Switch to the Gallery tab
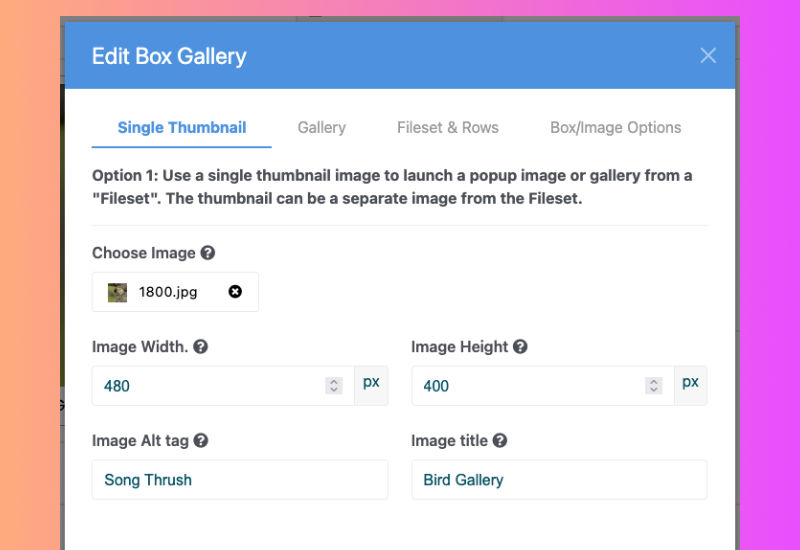 click(x=321, y=128)
